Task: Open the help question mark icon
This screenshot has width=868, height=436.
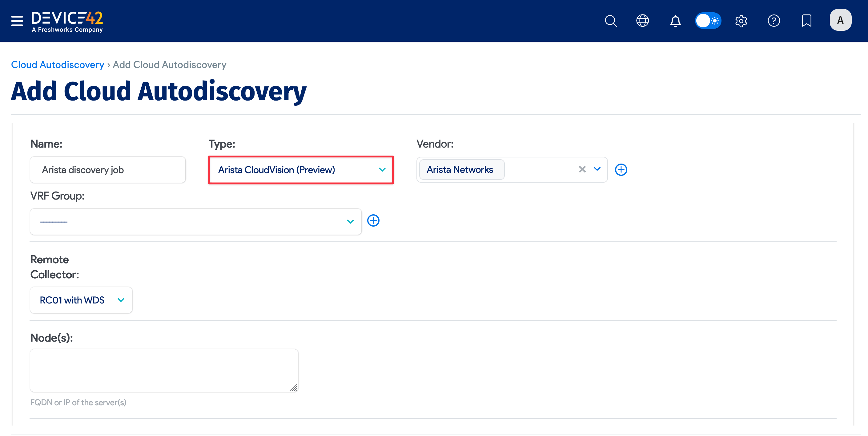Action: click(774, 21)
